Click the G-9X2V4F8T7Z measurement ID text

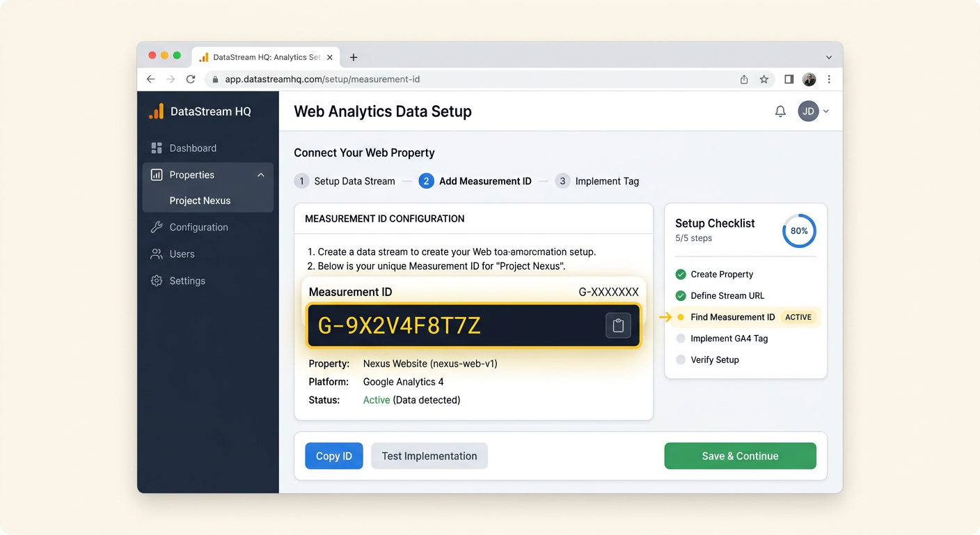pos(399,325)
